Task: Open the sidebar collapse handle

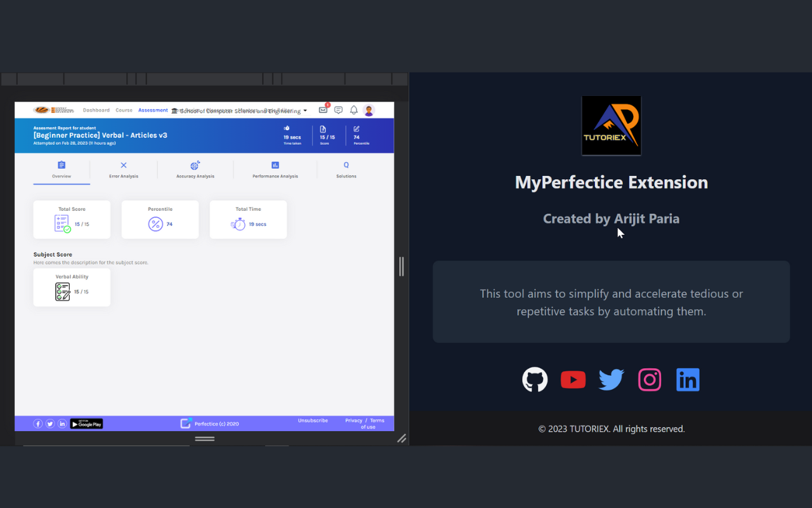Action: tap(401, 267)
